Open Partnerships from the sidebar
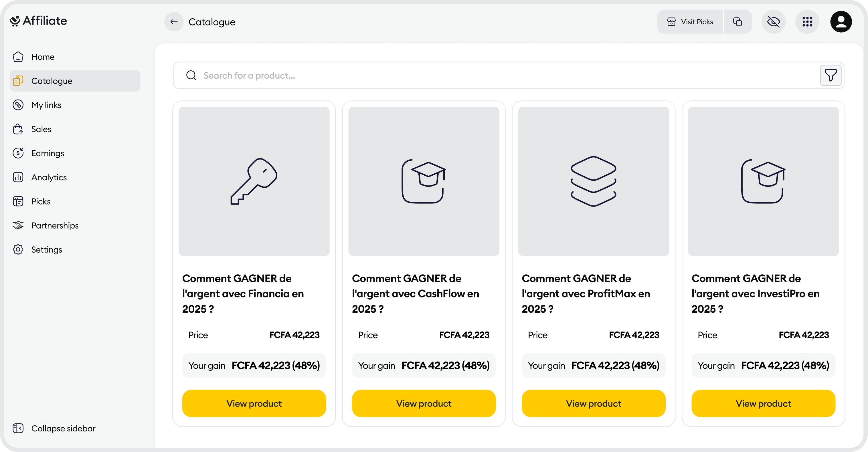This screenshot has height=452, width=868. point(55,226)
